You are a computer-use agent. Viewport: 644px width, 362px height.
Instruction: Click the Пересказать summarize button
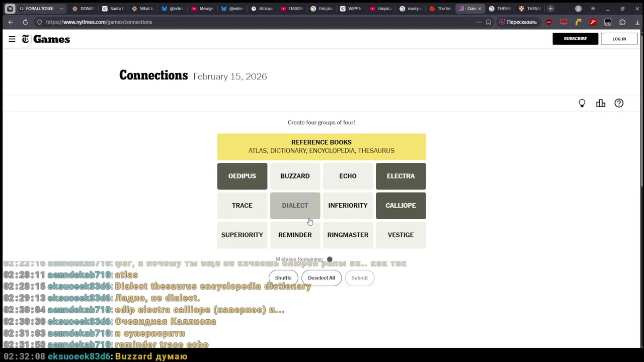pos(518,22)
